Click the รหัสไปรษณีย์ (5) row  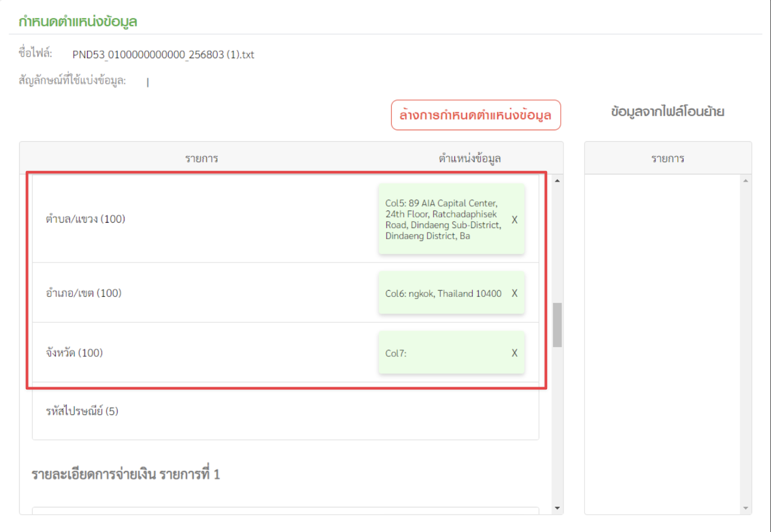click(x=82, y=412)
